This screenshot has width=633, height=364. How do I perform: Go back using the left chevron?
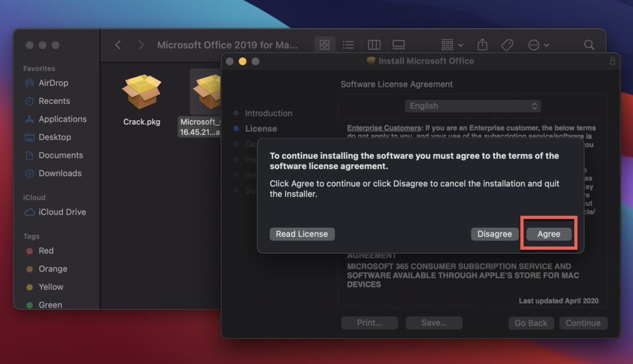click(x=118, y=45)
